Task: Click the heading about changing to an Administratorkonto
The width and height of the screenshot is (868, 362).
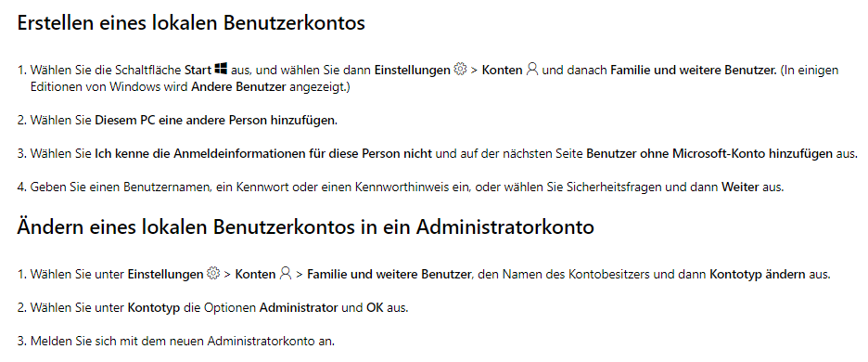Action: pos(306,227)
